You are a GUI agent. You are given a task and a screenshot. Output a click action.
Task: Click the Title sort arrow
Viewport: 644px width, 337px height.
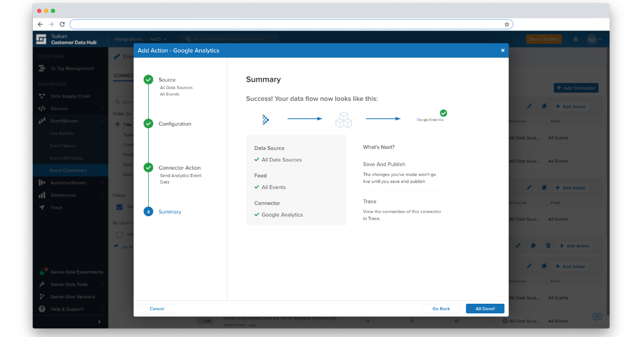pyautogui.click(x=118, y=124)
